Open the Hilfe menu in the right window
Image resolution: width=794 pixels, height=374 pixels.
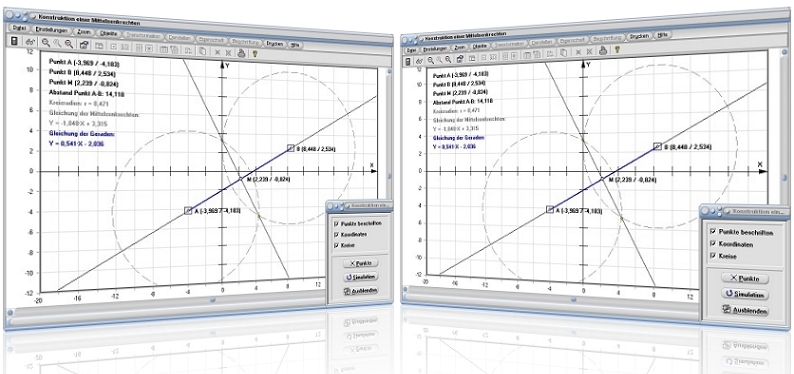661,35
